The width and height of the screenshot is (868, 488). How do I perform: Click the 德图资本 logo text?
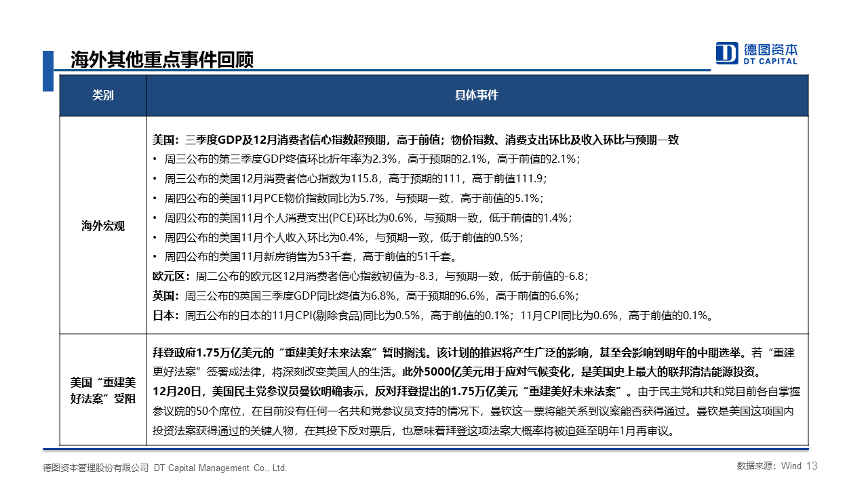770,49
